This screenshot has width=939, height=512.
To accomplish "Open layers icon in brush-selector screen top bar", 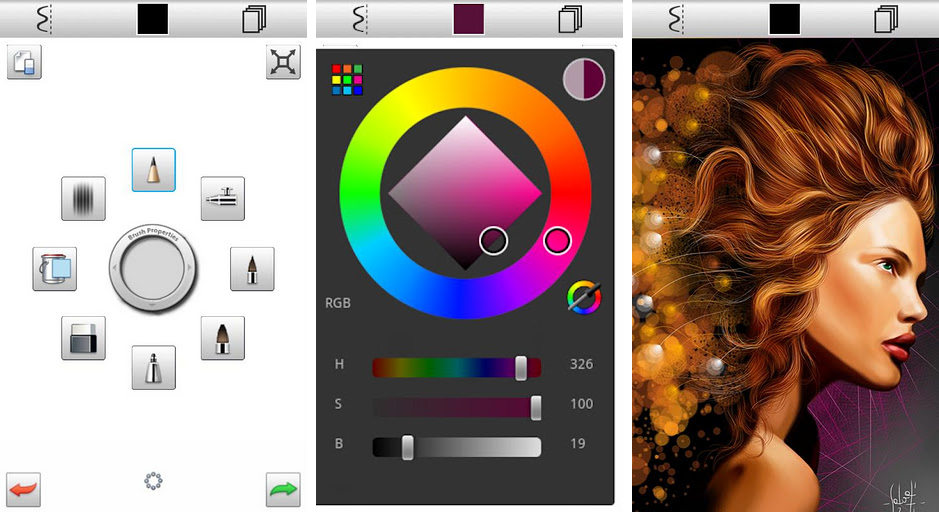I will [255, 19].
